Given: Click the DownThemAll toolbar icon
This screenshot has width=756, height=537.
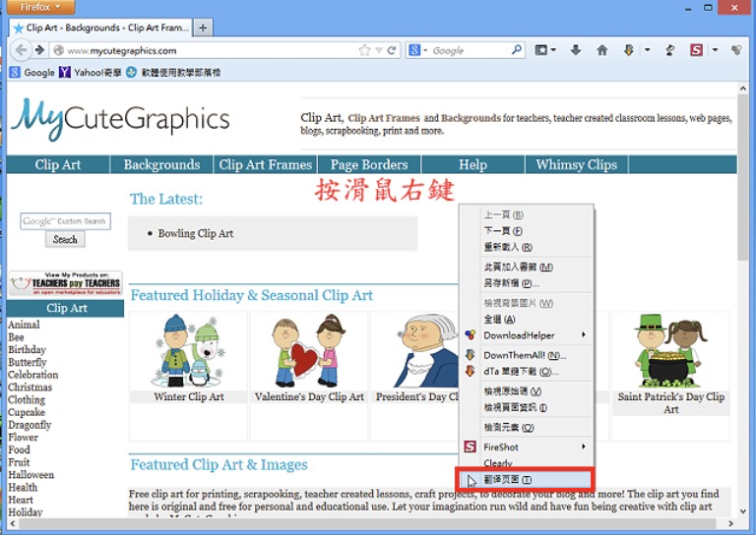Looking at the screenshot, I should 629,49.
